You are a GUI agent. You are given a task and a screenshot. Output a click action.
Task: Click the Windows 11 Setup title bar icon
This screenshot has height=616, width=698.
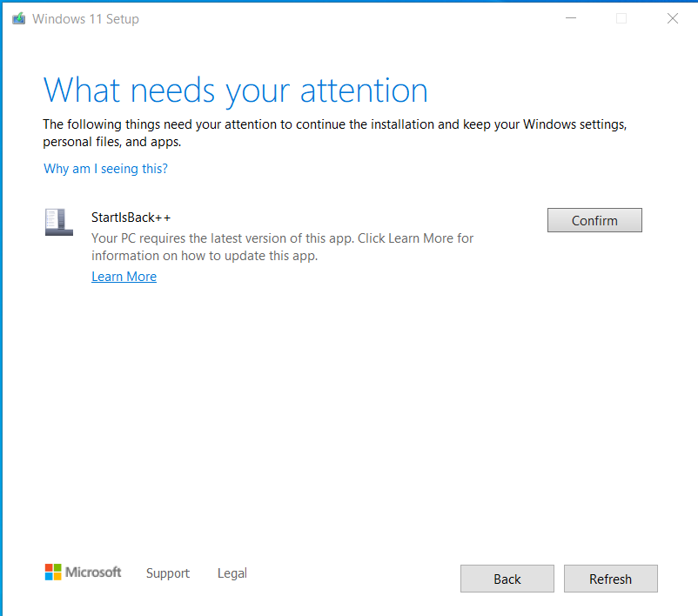point(18,18)
